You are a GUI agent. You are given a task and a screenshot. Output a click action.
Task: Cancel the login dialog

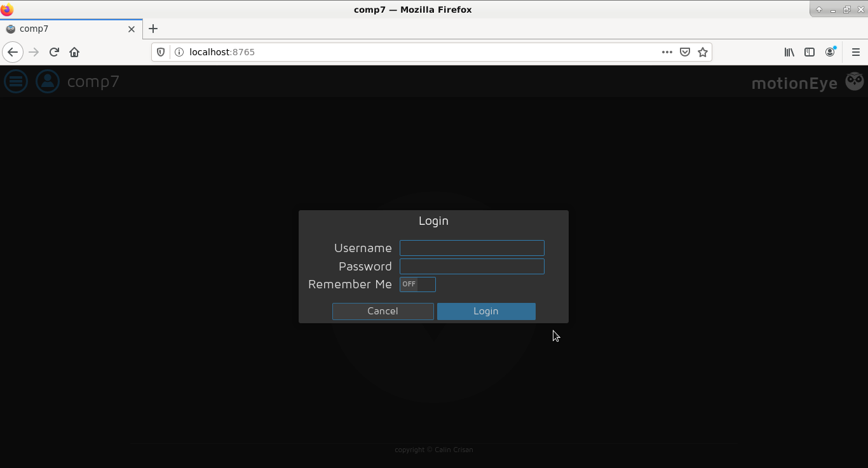coord(383,311)
